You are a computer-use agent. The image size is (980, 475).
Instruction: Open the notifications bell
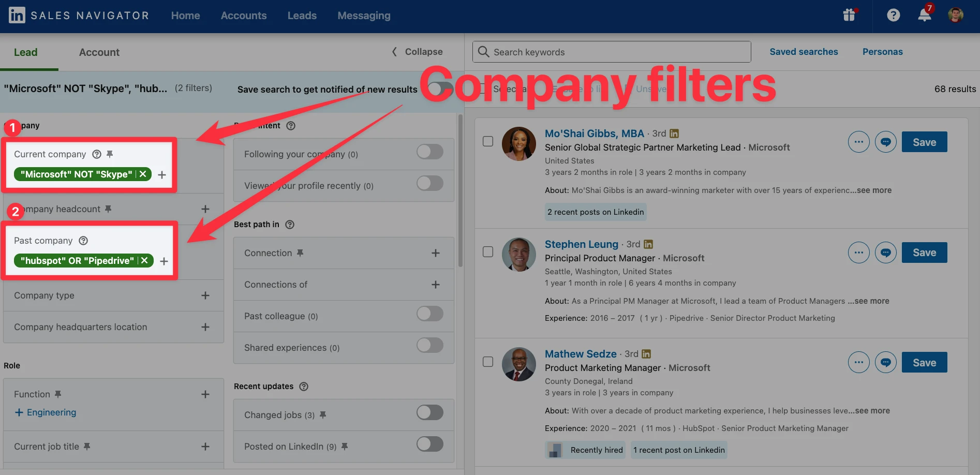[925, 14]
